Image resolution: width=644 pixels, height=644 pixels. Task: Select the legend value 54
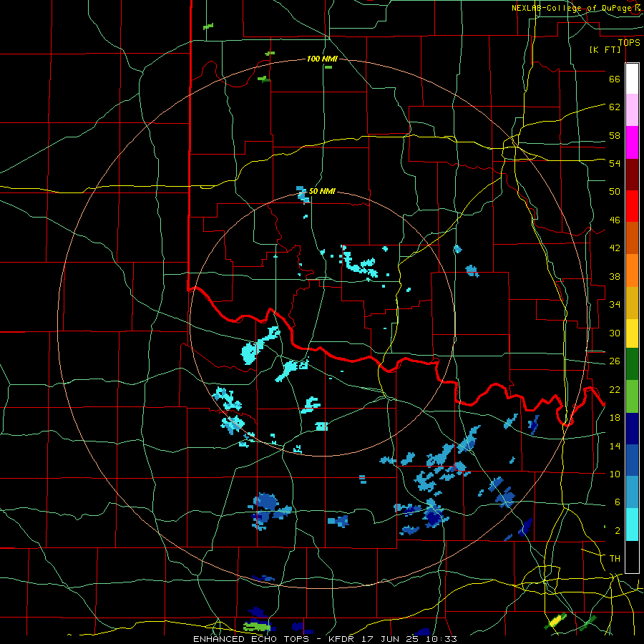615,163
